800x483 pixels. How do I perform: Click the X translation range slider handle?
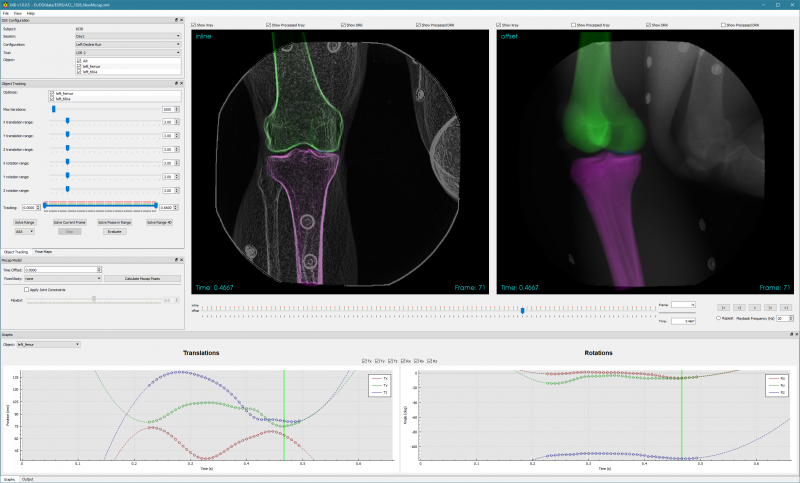(x=67, y=121)
